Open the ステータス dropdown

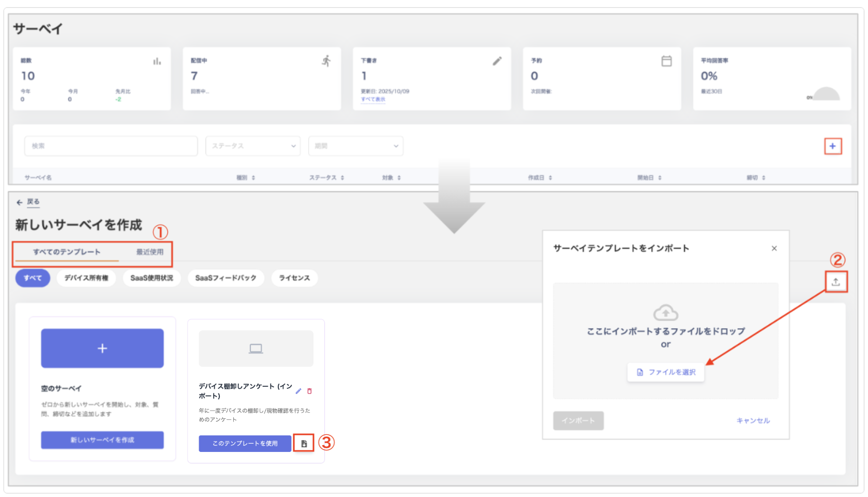[x=253, y=146]
